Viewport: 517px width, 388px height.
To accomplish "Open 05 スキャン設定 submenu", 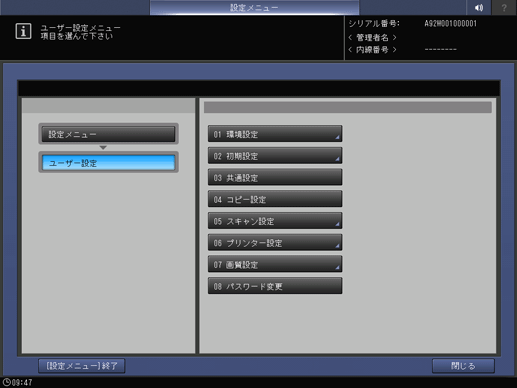I will pos(275,221).
